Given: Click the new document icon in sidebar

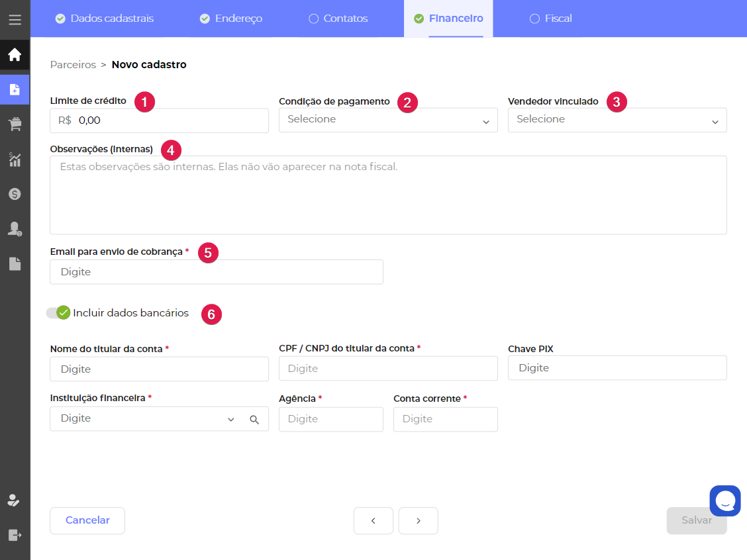Looking at the screenshot, I should tap(15, 89).
